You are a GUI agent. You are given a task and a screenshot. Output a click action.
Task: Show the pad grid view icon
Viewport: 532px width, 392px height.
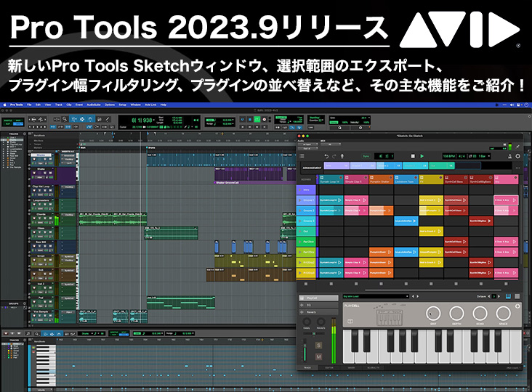tap(517, 296)
